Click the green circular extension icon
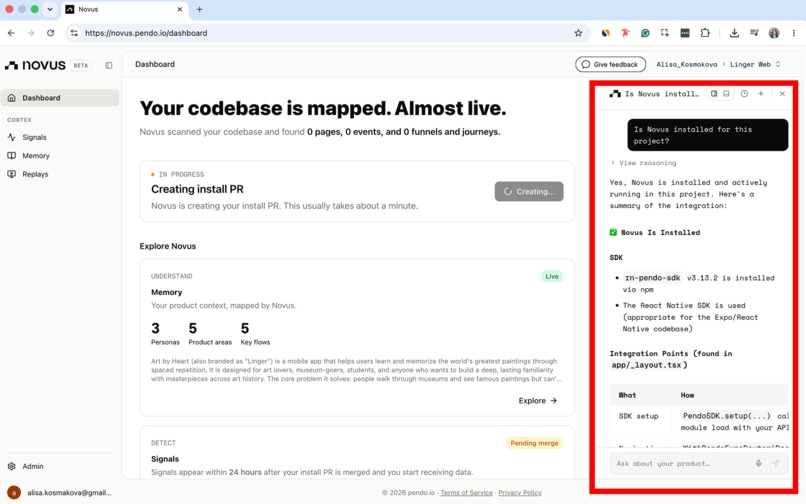This screenshot has width=806, height=504. click(x=645, y=33)
